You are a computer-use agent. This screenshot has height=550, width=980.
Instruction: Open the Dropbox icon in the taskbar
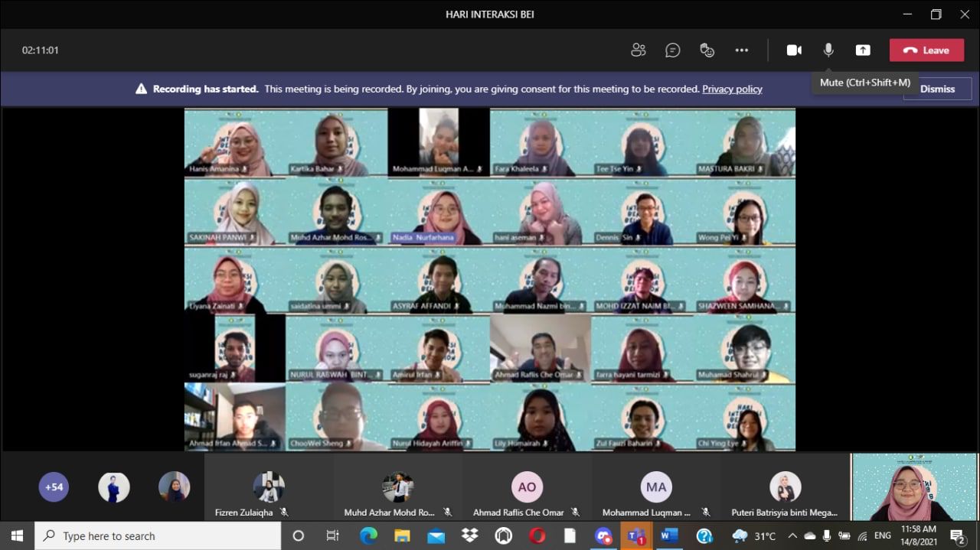(469, 535)
